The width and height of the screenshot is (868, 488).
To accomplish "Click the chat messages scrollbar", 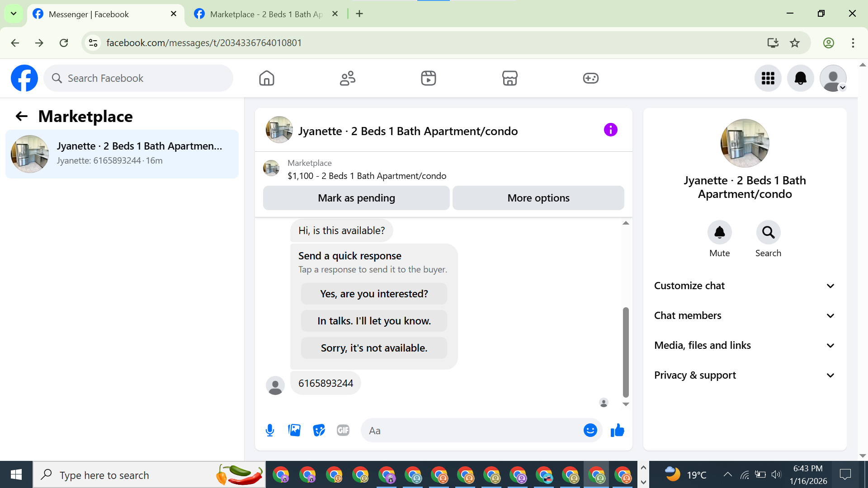I will click(x=626, y=352).
